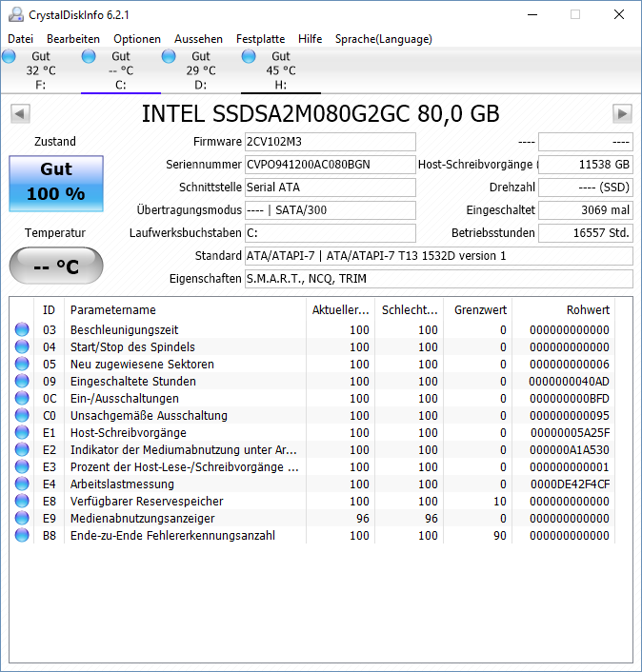Click the Laufwerksbuchstaben field C:
This screenshot has height=672, width=642.
[x=331, y=233]
